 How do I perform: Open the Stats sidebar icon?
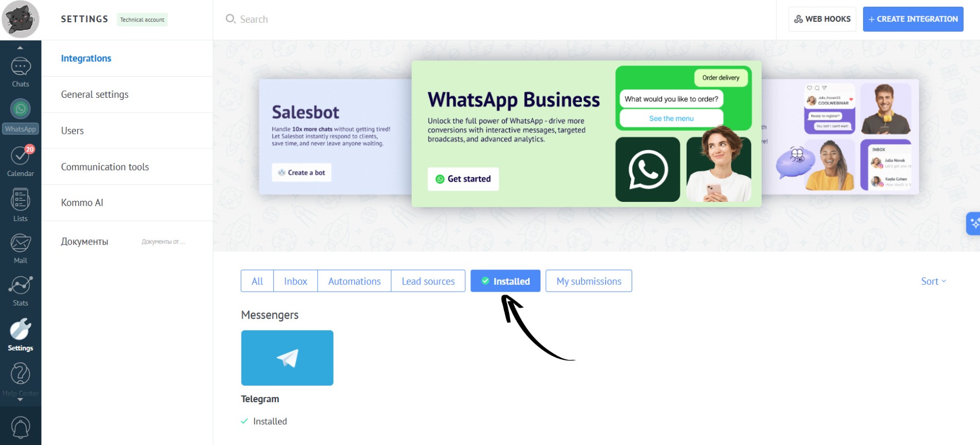click(x=20, y=291)
